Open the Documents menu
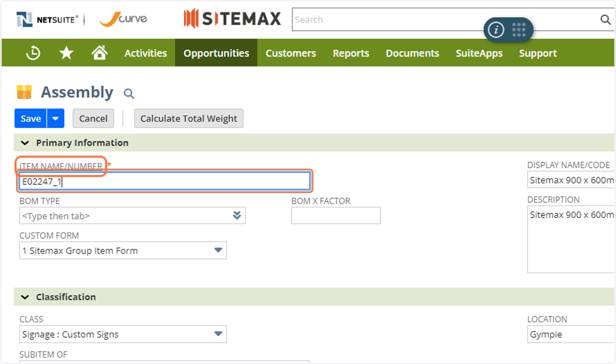 [x=412, y=53]
